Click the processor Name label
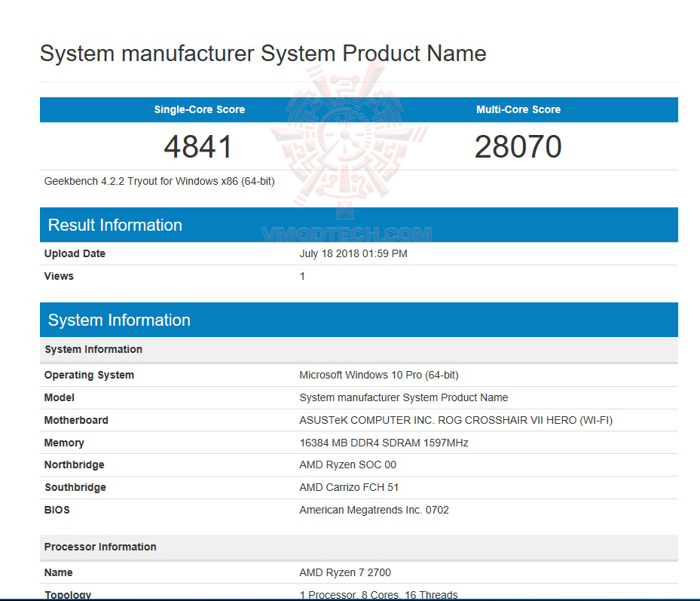700x601 pixels. coord(59,572)
